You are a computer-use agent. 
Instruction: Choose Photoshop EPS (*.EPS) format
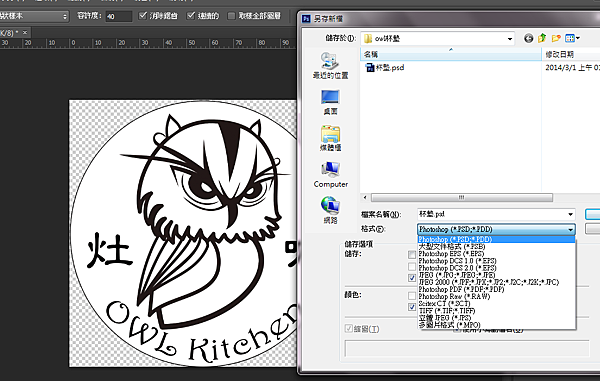point(496,254)
